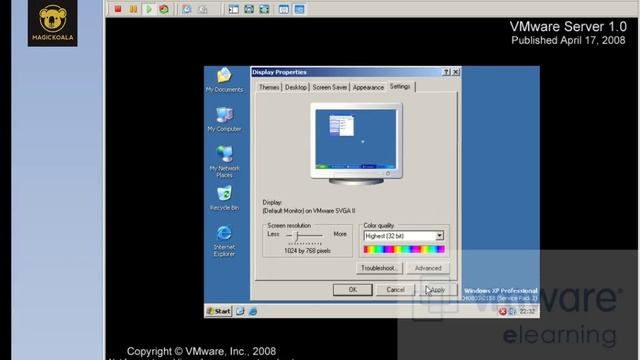The width and height of the screenshot is (640, 360).
Task: Open My Documents desktop icon
Action: coord(224,80)
